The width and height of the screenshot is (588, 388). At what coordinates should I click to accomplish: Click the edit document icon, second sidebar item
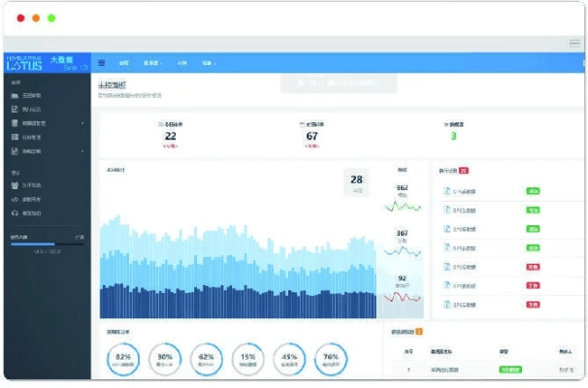(x=14, y=110)
